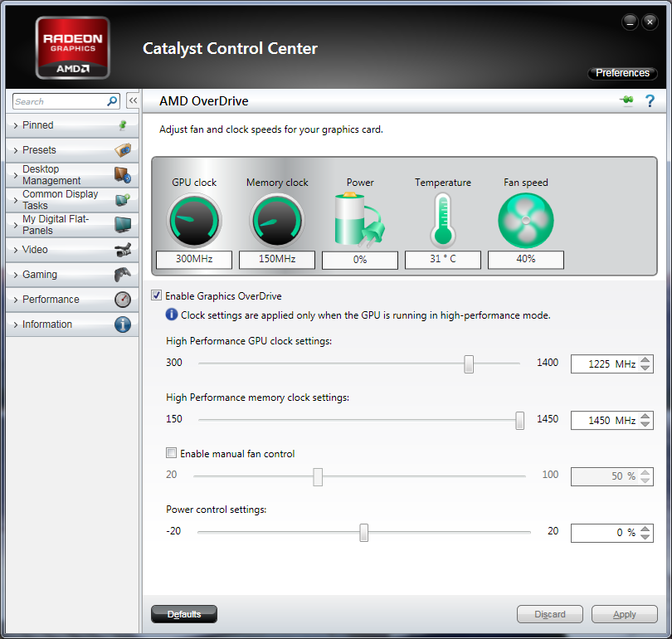Image resolution: width=672 pixels, height=639 pixels.
Task: Increase GPU clock with the up stepper arrow
Action: (x=645, y=360)
